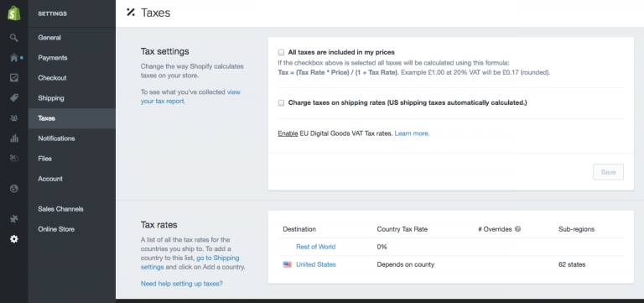Open the Products tag icon
The image size is (644, 303).
14,98
